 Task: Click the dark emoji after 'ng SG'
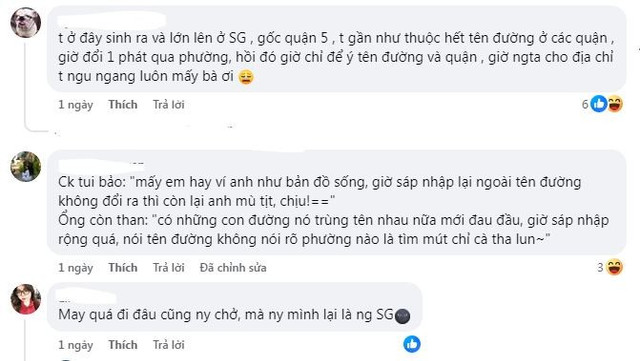coord(402,316)
